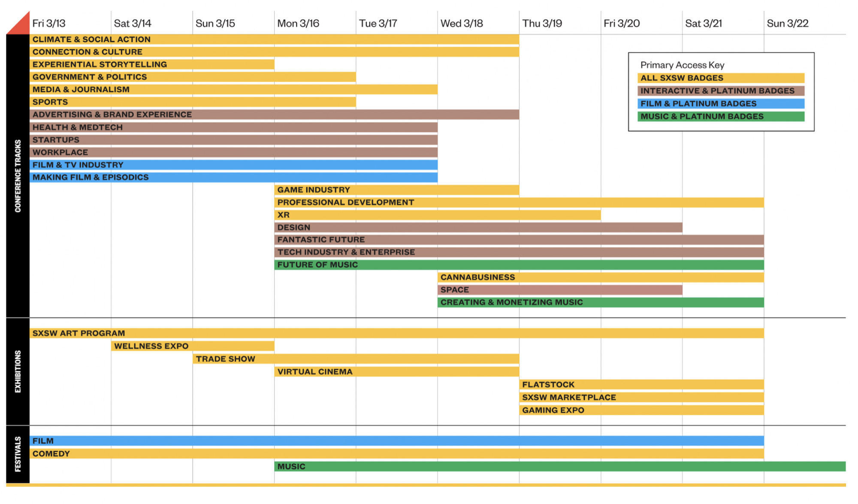Image resolution: width=858 pixels, height=504 pixels.
Task: Select the Mon 3/16 date header
Action: (298, 24)
